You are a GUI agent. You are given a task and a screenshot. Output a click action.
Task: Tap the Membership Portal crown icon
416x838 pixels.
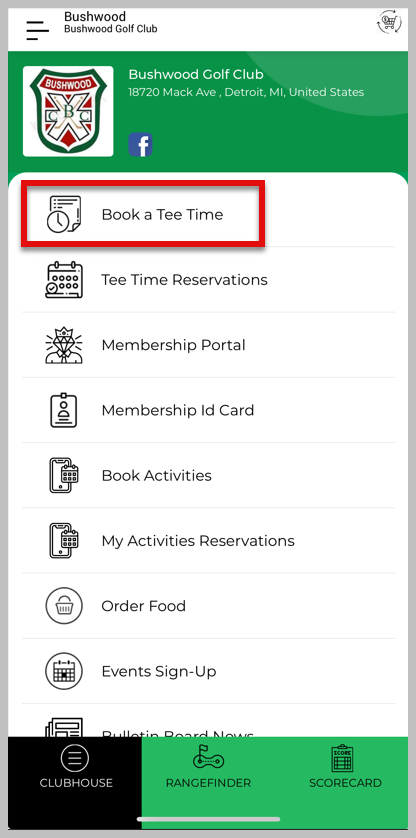point(64,345)
